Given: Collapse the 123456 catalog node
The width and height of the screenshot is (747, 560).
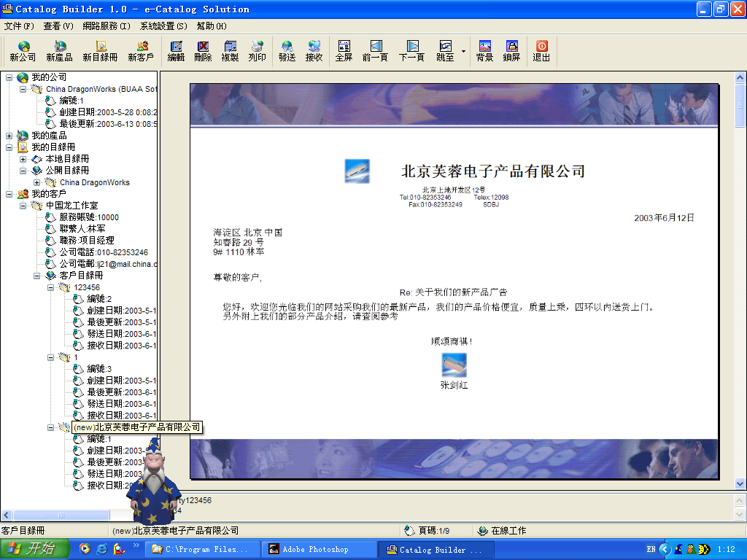Looking at the screenshot, I should click(x=50, y=287).
